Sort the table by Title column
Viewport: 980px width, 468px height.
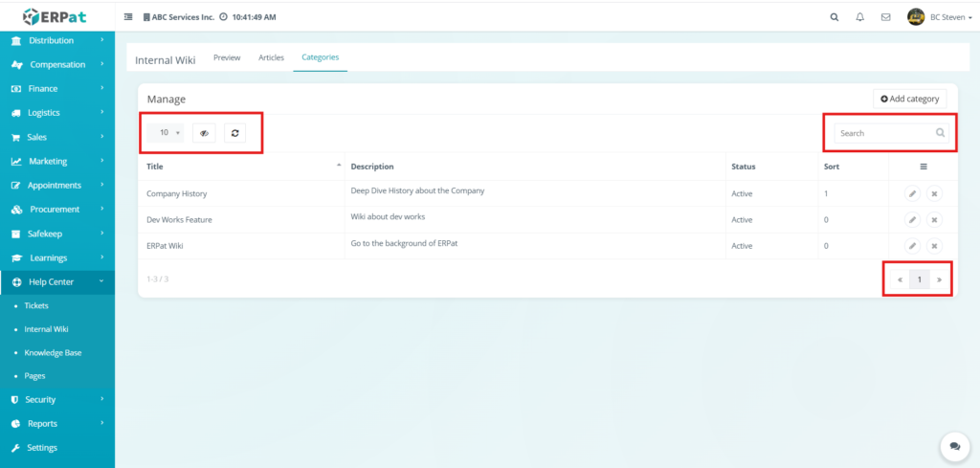[x=155, y=167]
